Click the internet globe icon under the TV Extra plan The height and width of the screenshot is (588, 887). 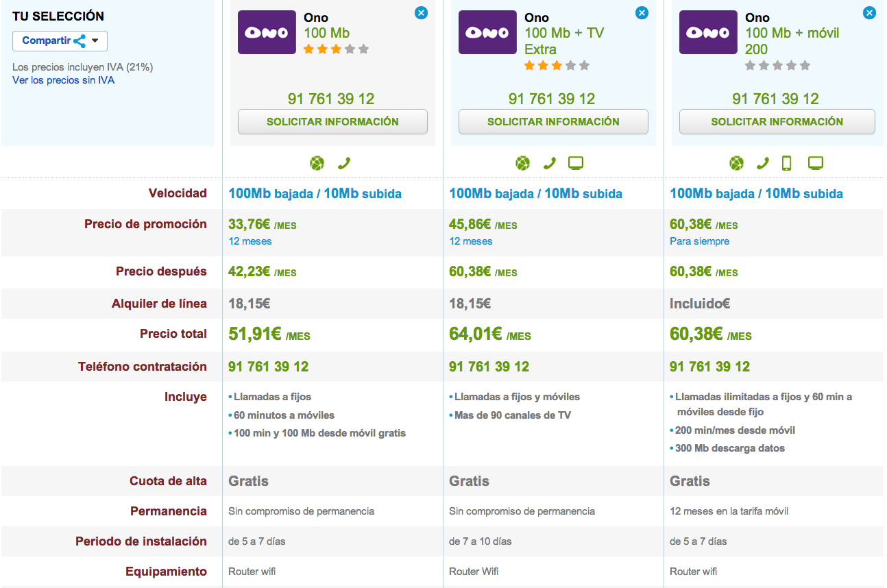[523, 163]
